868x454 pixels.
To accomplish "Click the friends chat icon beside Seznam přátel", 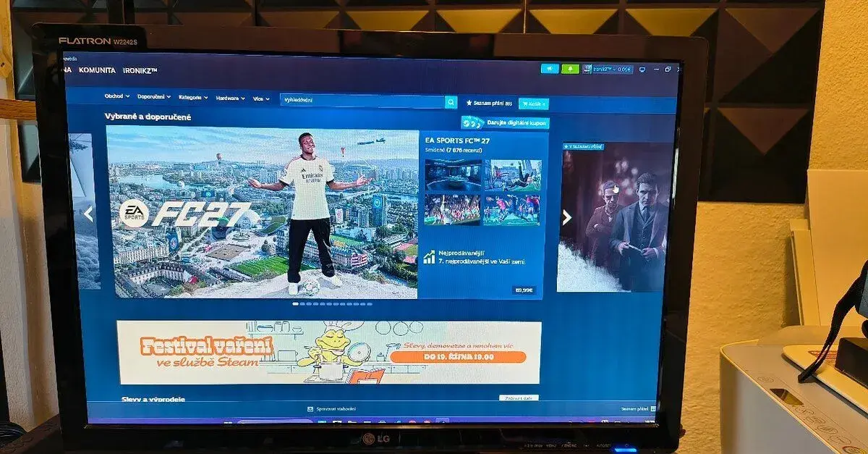I will tap(653, 409).
